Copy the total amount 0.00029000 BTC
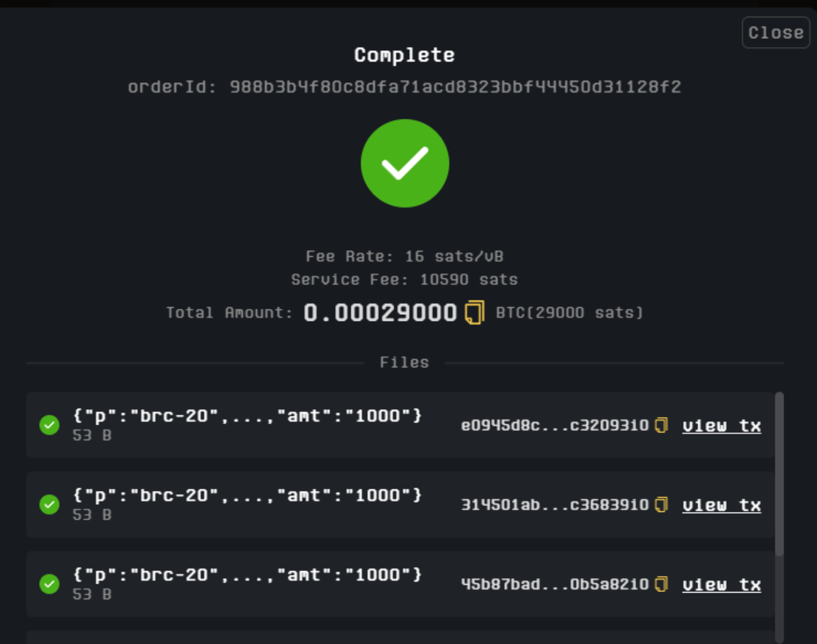817x644 pixels. tap(474, 312)
